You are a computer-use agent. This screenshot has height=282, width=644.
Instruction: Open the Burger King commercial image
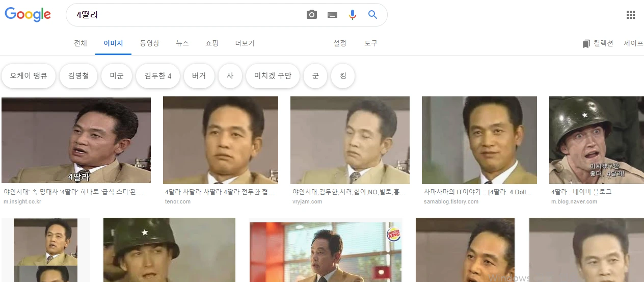click(x=326, y=252)
